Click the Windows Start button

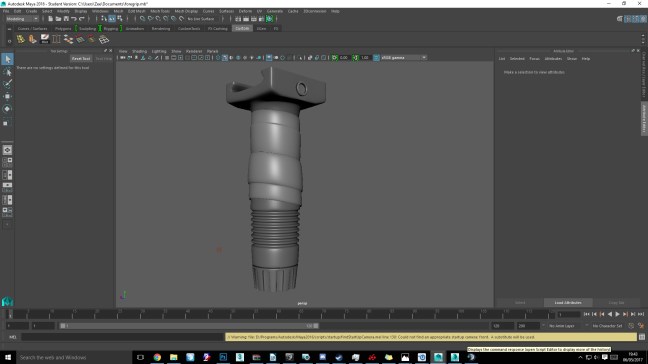[x=7, y=357]
